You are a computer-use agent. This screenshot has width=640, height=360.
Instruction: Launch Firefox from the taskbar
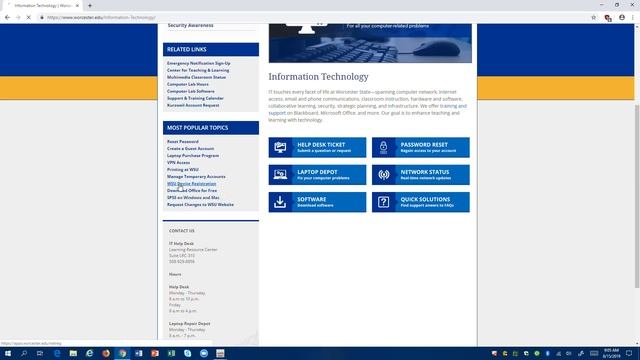(106, 353)
